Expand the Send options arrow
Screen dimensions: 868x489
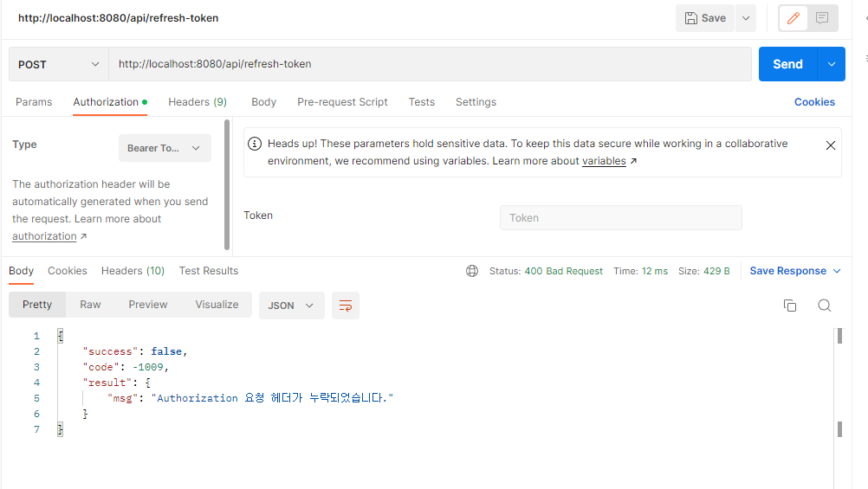(832, 64)
